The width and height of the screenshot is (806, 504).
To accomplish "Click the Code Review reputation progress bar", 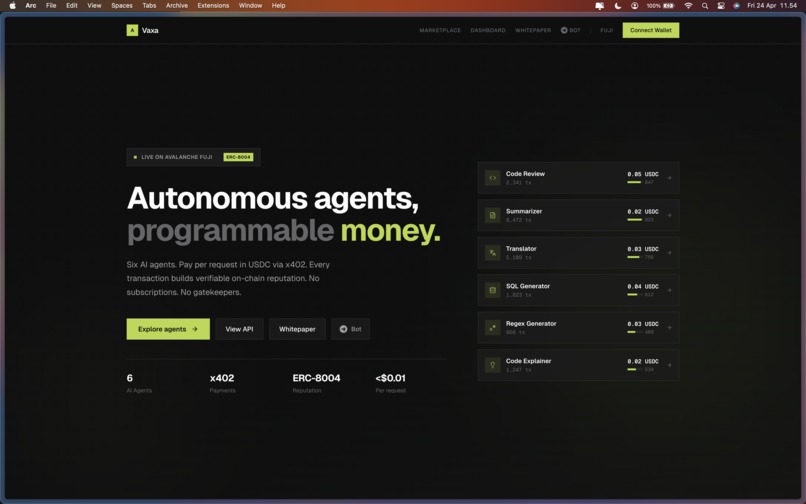I will point(634,182).
